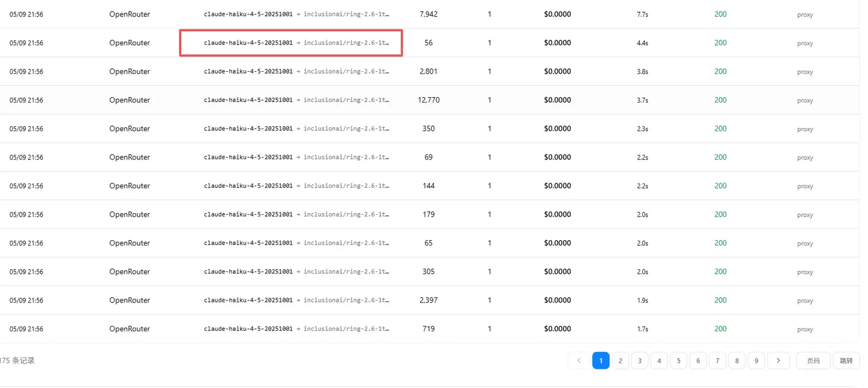Click the 1.7s duration value

pyautogui.click(x=643, y=329)
